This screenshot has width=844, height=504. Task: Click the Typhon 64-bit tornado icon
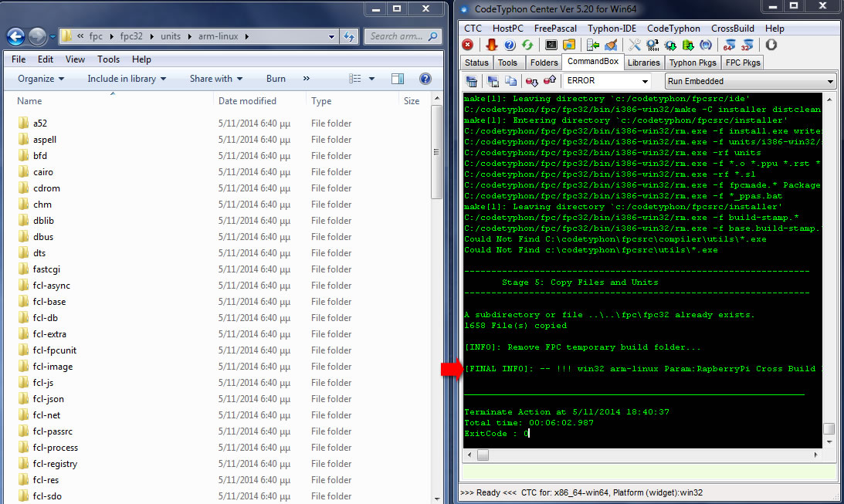tap(730, 46)
